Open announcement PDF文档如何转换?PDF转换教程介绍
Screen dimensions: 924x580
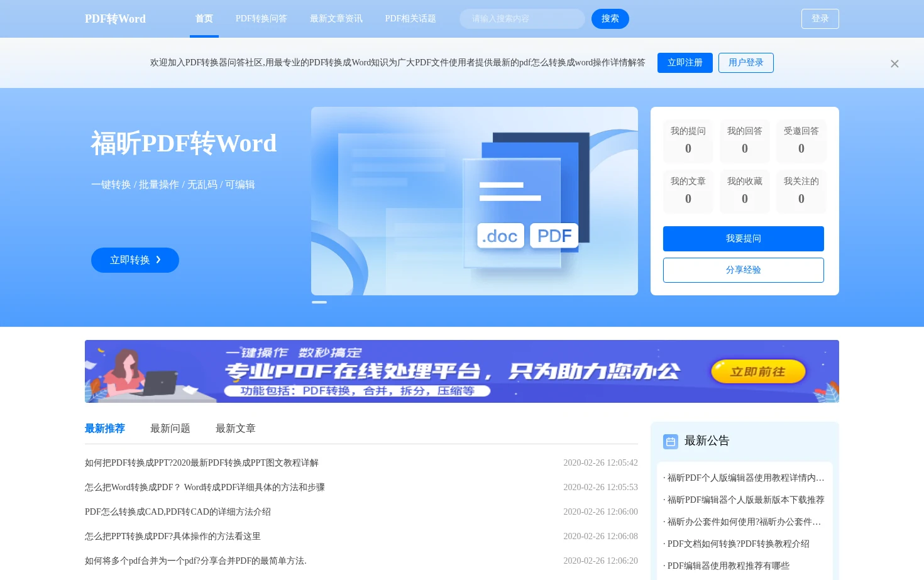(737, 544)
